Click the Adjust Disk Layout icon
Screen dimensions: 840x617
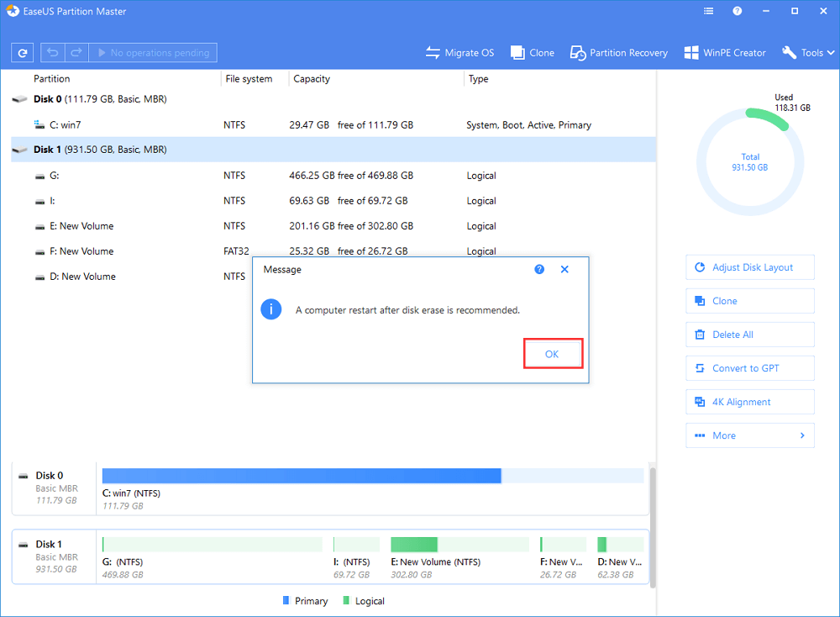700,267
